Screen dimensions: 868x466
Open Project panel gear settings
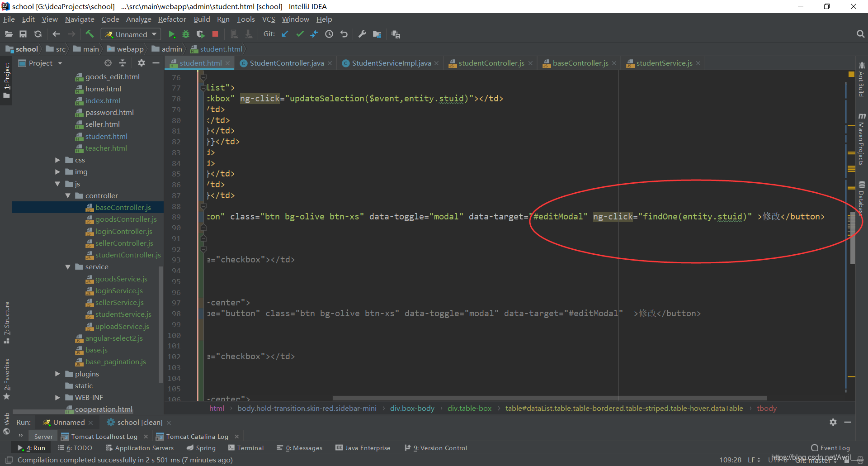coord(142,63)
